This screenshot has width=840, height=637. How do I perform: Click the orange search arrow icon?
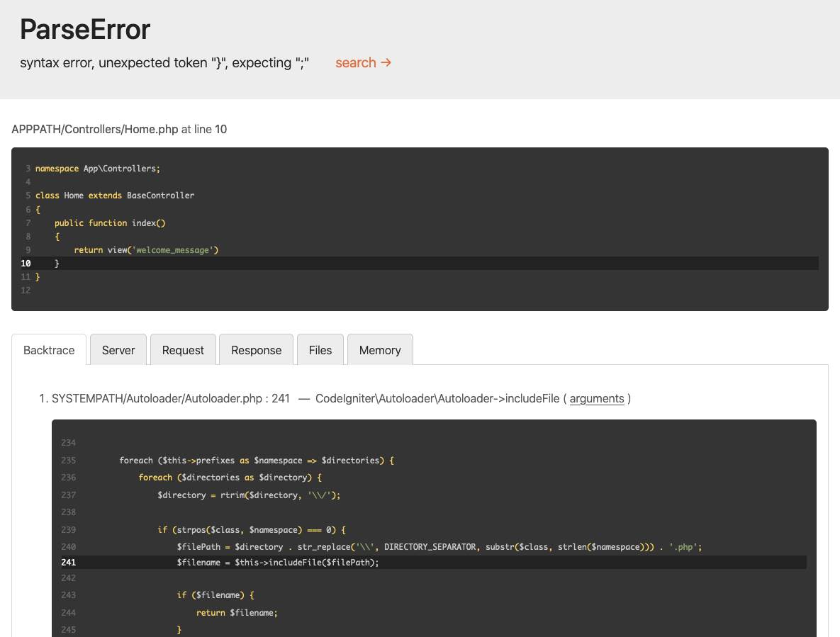(385, 62)
